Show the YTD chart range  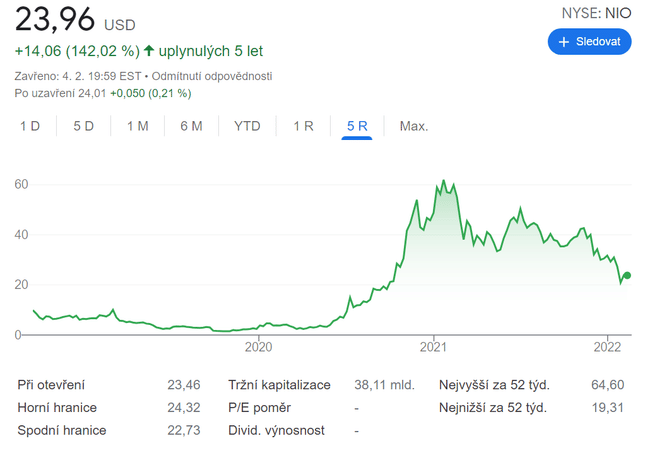click(x=247, y=126)
